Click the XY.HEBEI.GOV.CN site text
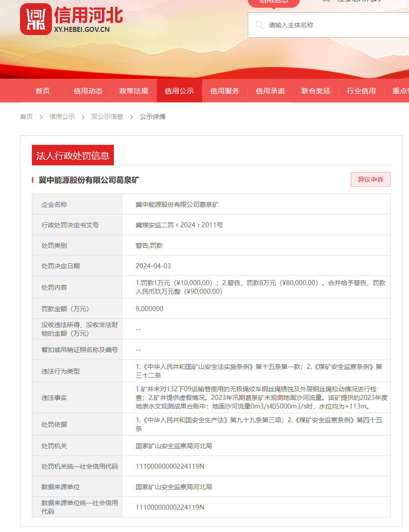Screen dimensions: 409x532 pyautogui.click(x=82, y=30)
